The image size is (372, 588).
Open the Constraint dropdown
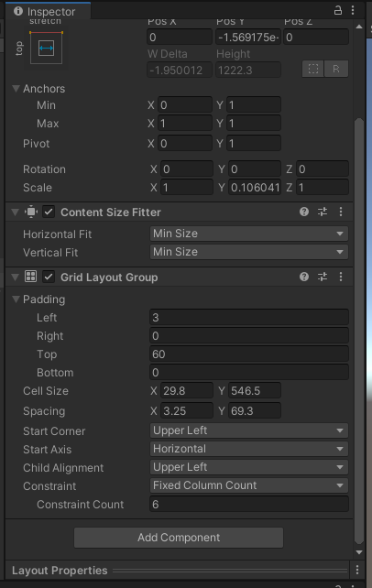249,485
